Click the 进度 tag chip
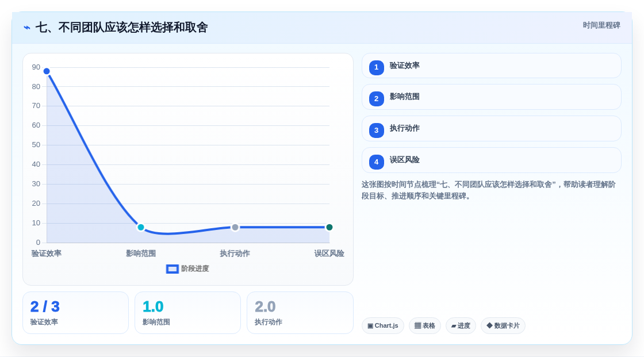The image size is (644, 357). [461, 326]
